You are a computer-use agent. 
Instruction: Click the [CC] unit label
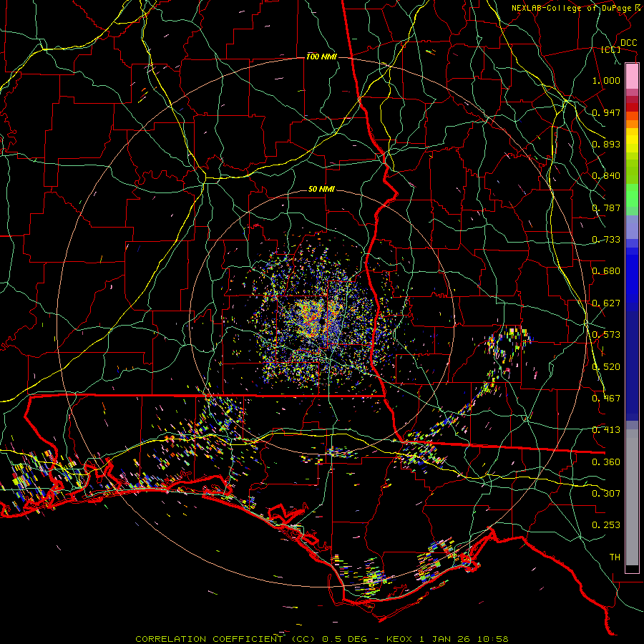[x=611, y=49]
